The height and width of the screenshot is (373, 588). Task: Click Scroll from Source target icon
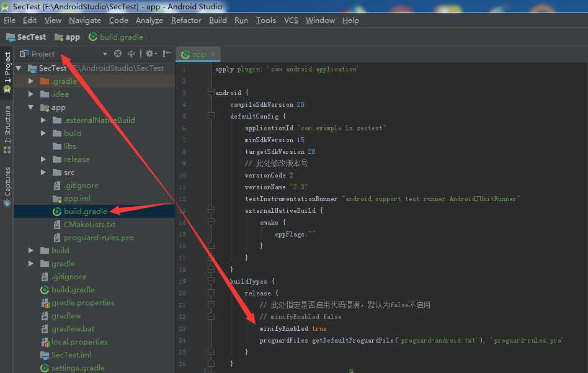pyautogui.click(x=118, y=53)
